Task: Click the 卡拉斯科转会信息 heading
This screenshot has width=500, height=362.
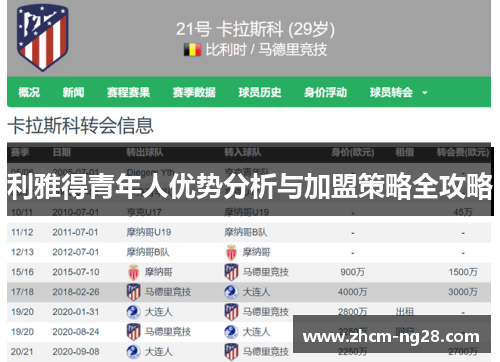Action: 80,126
